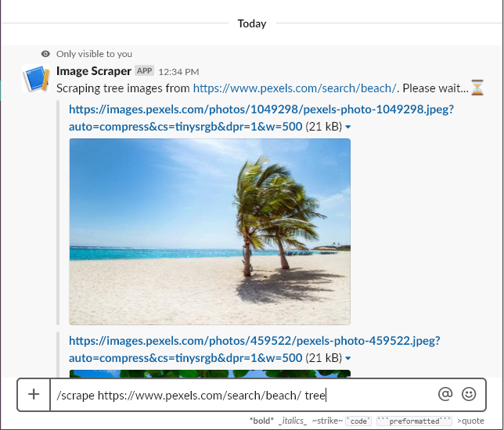The width and height of the screenshot is (504, 430).
Task: Click the APP badge next to Image Scraper
Action: coord(144,70)
